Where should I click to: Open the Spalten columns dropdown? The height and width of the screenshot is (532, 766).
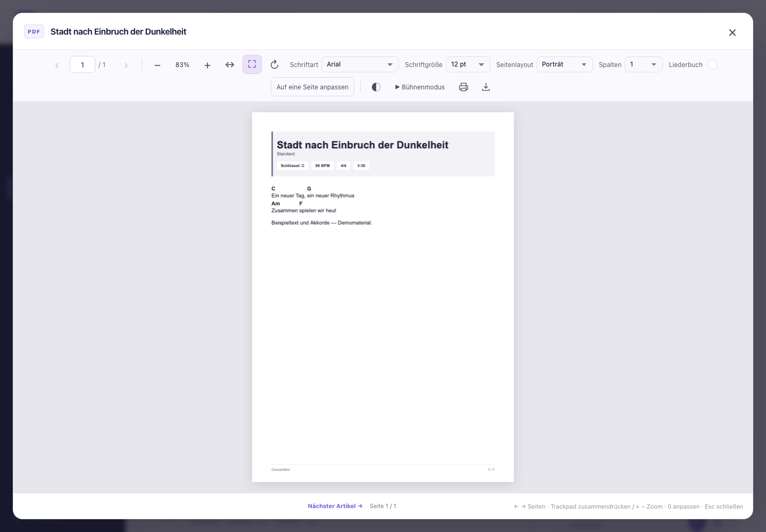click(644, 64)
